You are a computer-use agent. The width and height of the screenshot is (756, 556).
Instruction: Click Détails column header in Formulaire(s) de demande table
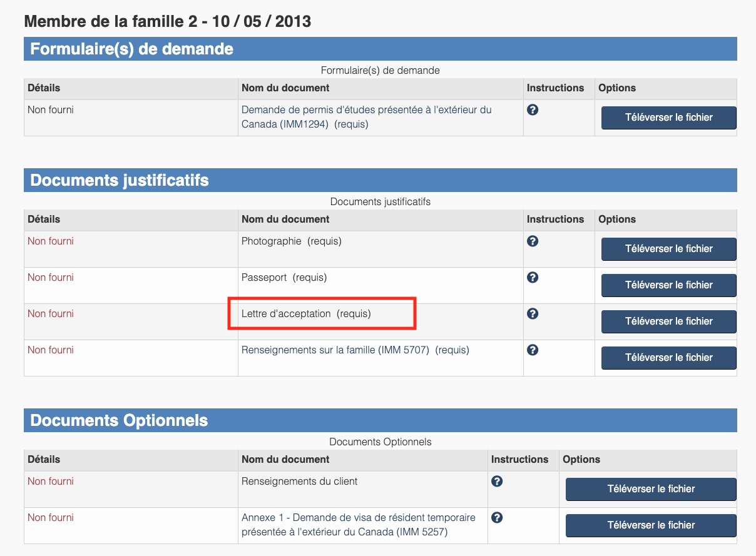click(x=44, y=88)
